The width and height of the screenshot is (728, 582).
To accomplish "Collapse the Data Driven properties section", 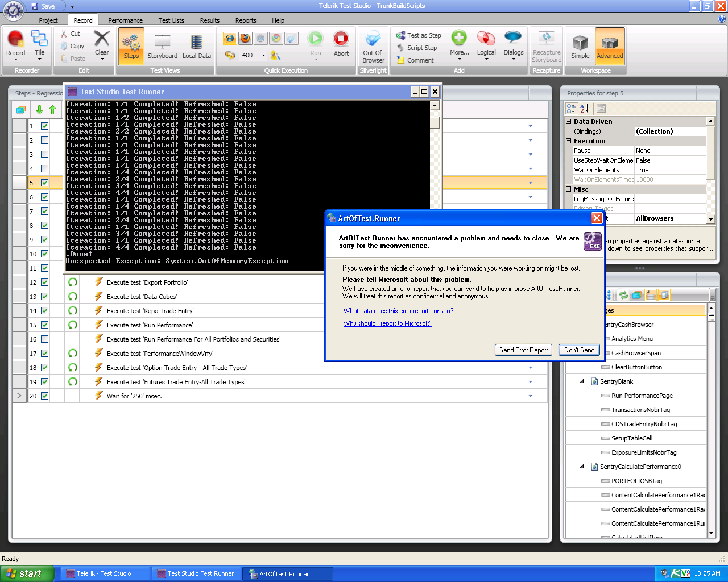I will [568, 122].
